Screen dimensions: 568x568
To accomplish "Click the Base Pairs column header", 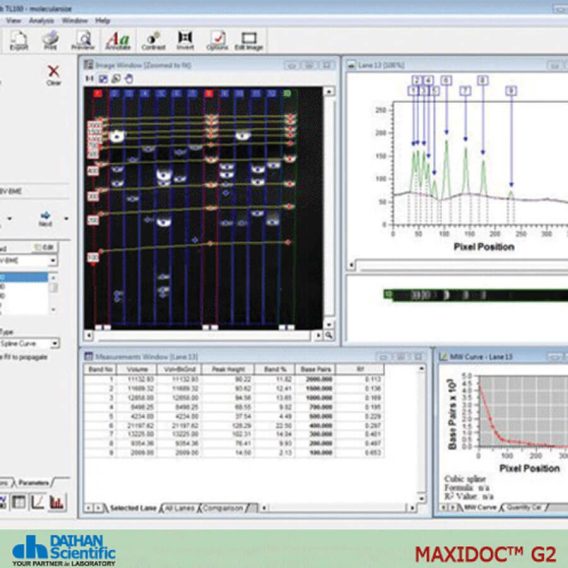I will (x=316, y=369).
